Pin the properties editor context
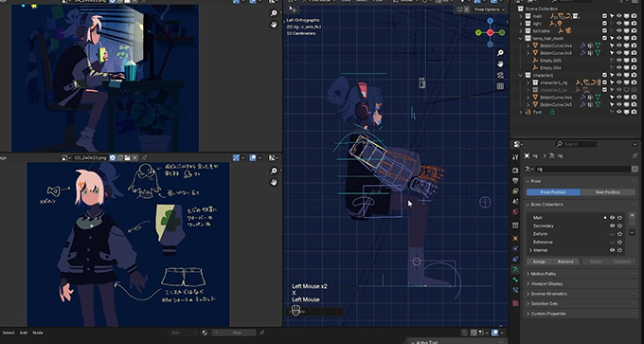The height and width of the screenshot is (344, 644). click(x=635, y=155)
